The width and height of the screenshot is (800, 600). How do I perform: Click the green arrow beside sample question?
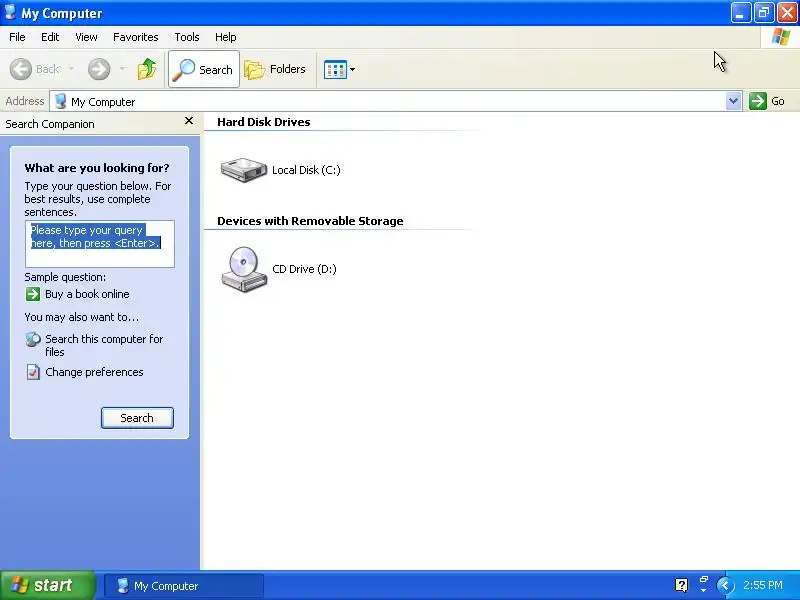pos(33,294)
